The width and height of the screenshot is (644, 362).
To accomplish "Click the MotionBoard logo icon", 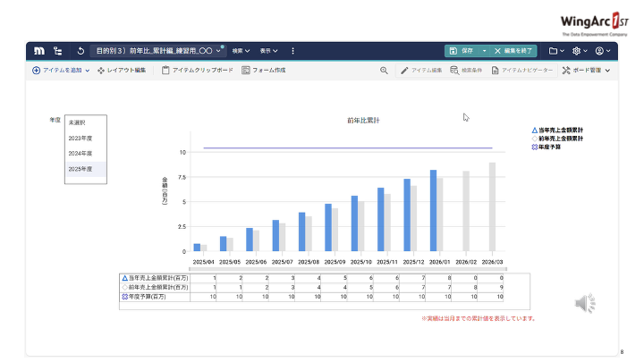I will 39,51.
